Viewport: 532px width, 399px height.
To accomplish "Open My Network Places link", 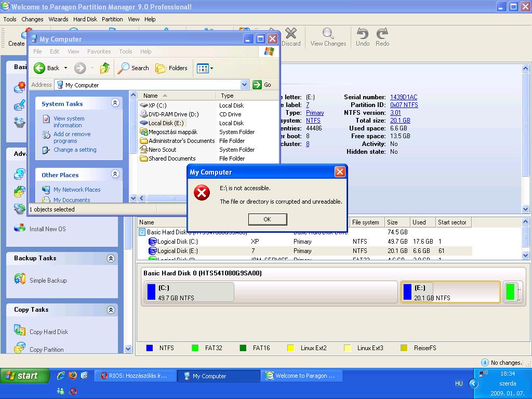I will 77,190.
